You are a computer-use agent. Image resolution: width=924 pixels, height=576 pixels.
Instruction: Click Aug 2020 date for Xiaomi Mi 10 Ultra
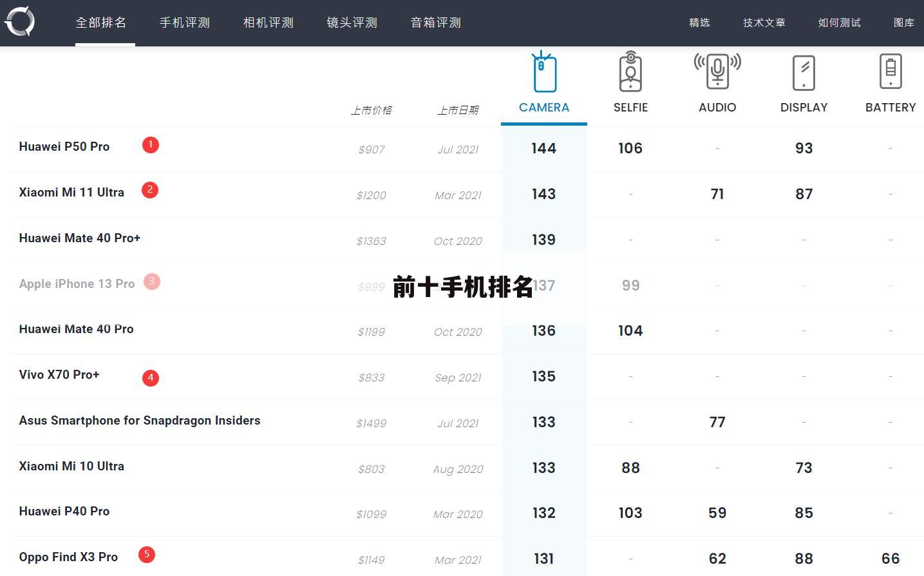(x=458, y=469)
